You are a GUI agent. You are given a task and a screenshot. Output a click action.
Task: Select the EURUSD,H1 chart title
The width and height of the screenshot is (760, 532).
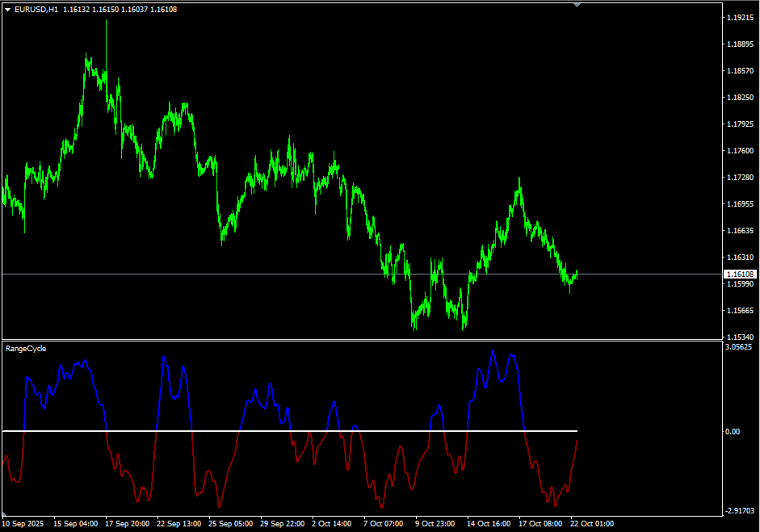click(x=38, y=7)
